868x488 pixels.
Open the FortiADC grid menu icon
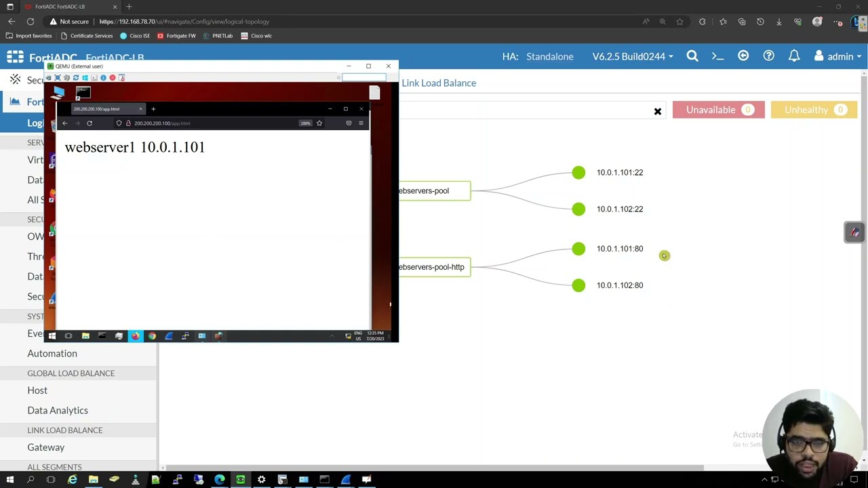15,57
